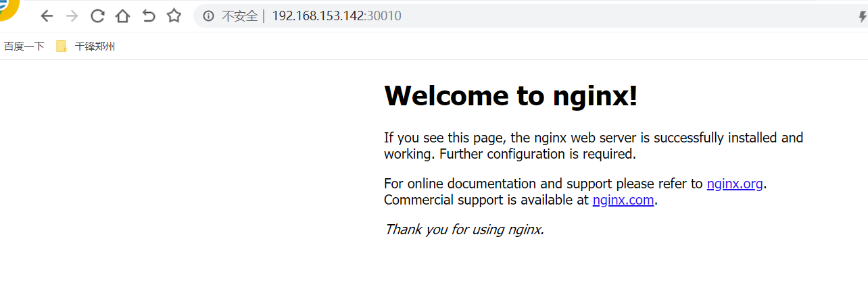Reload the current page
This screenshot has height=295, width=868.
point(97,16)
